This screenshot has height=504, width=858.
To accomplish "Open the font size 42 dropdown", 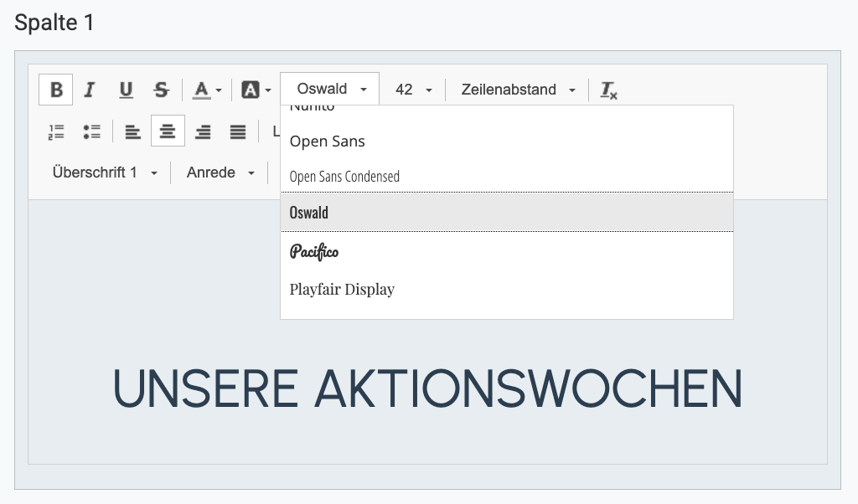I will (413, 90).
